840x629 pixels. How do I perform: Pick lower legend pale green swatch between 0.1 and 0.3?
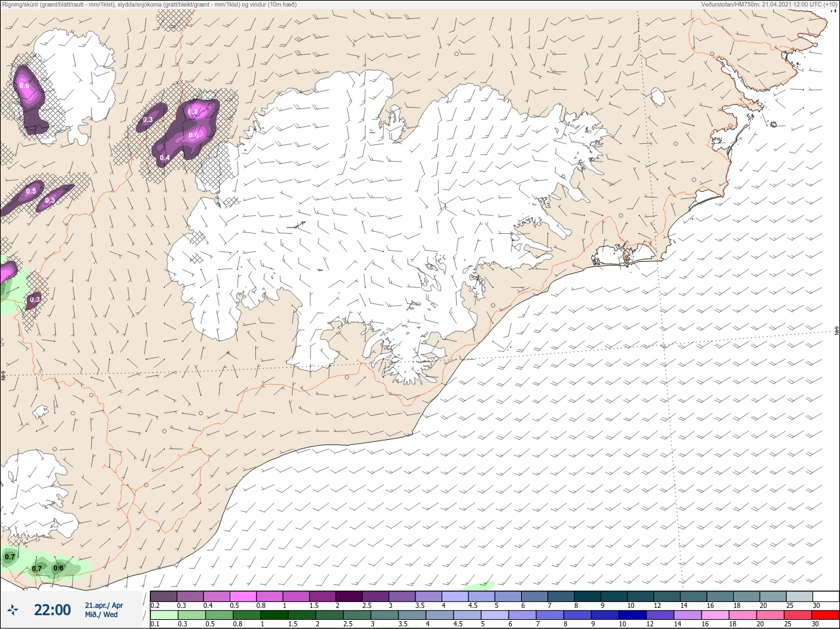click(x=164, y=615)
